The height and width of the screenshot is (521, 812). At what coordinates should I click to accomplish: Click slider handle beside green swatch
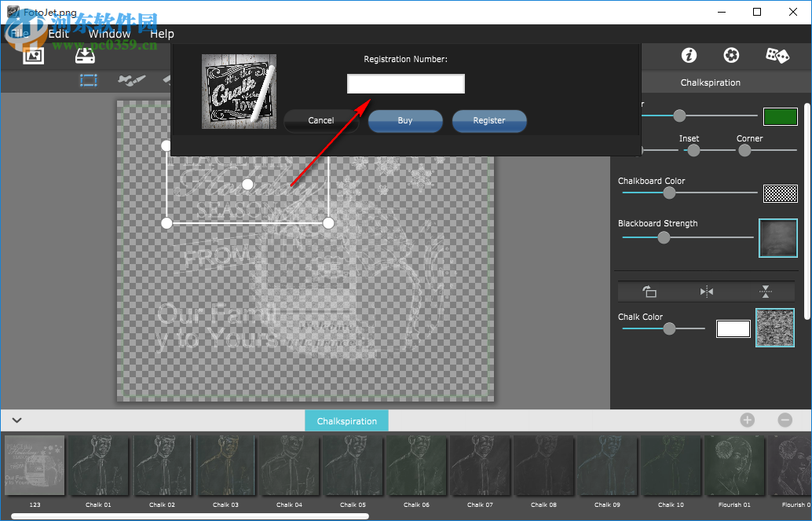(679, 116)
